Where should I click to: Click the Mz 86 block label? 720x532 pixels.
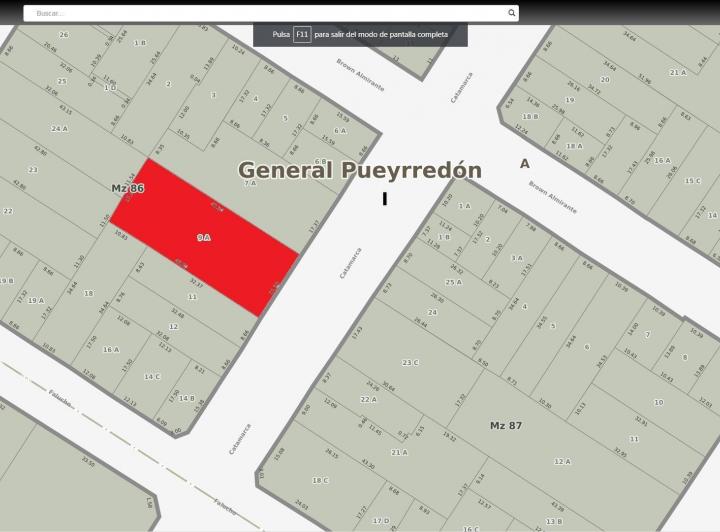(128, 188)
